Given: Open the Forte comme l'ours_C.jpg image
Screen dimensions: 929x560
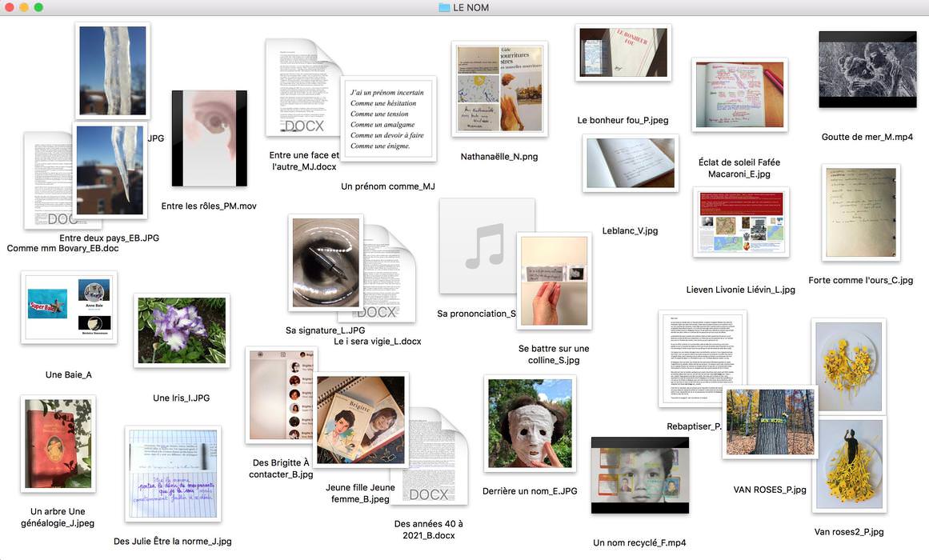Looking at the screenshot, I should click(861, 213).
